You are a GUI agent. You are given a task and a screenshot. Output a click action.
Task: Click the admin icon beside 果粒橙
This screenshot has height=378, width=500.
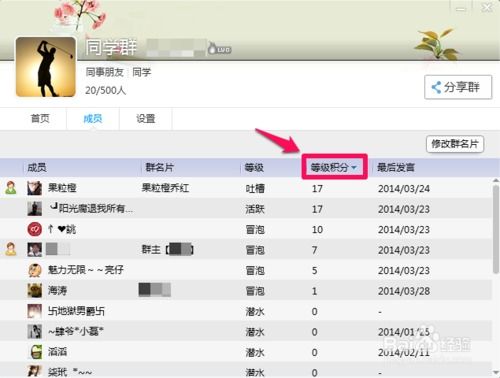[x=11, y=188]
